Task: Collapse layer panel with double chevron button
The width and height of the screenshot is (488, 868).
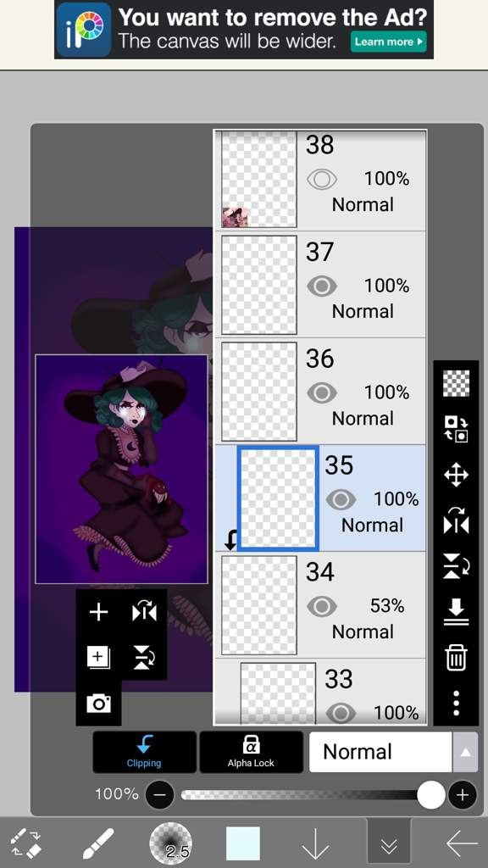Action: (x=389, y=843)
